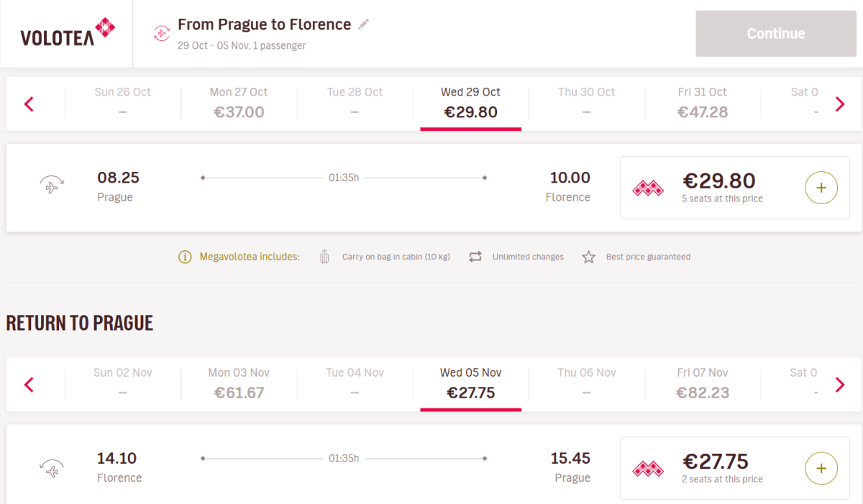Click the returning plane icon on Florence flight
Screen dimensions: 863x504
click(52, 469)
